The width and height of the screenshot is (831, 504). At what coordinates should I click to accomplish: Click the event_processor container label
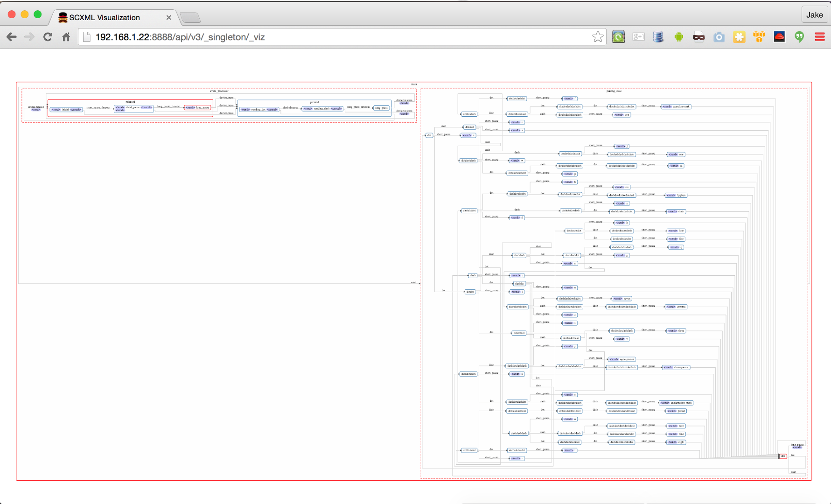pyautogui.click(x=219, y=91)
